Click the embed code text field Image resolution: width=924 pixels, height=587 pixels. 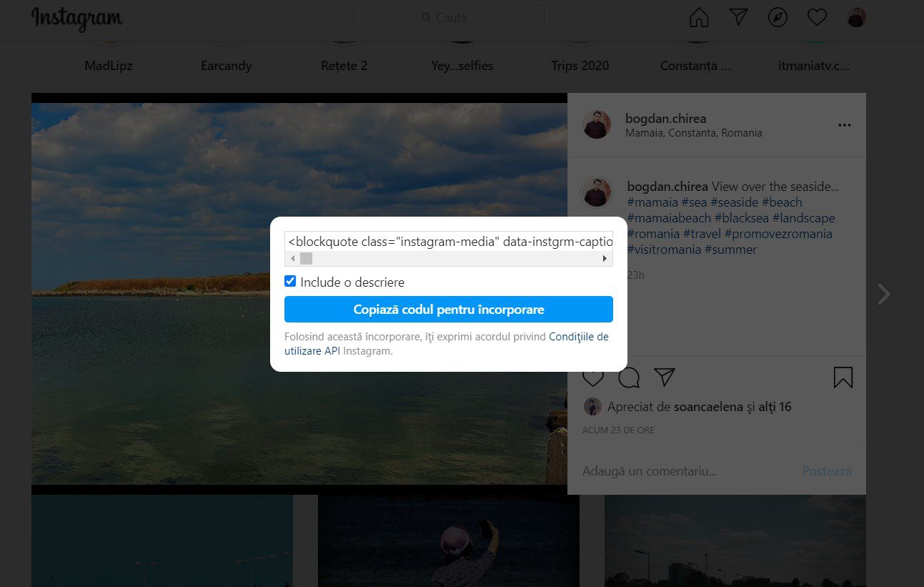coord(449,240)
